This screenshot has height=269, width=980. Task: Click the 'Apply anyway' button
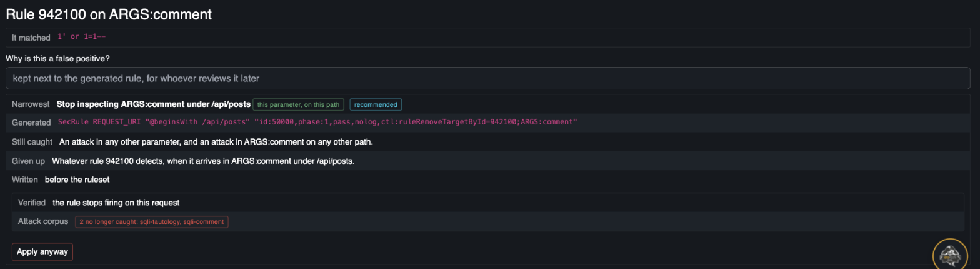(42, 251)
